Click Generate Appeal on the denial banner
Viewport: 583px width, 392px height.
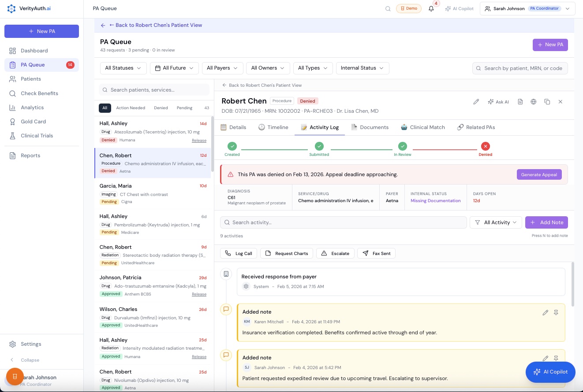tap(539, 174)
